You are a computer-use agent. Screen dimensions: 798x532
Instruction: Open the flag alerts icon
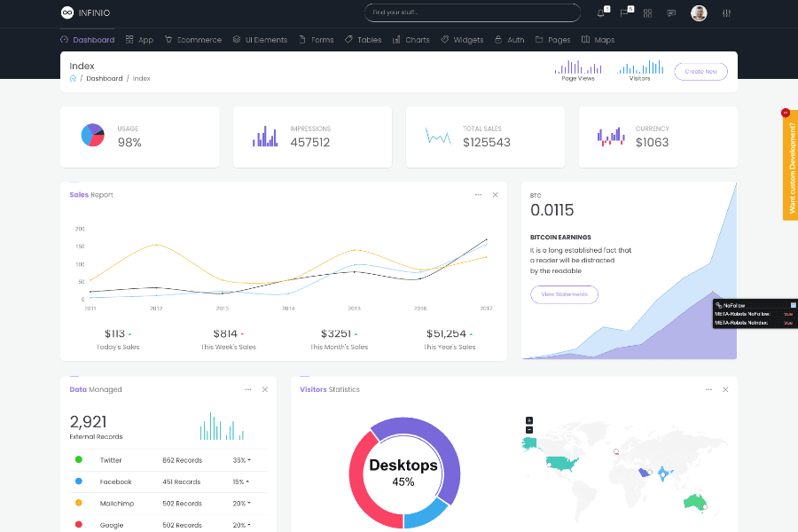coord(623,12)
